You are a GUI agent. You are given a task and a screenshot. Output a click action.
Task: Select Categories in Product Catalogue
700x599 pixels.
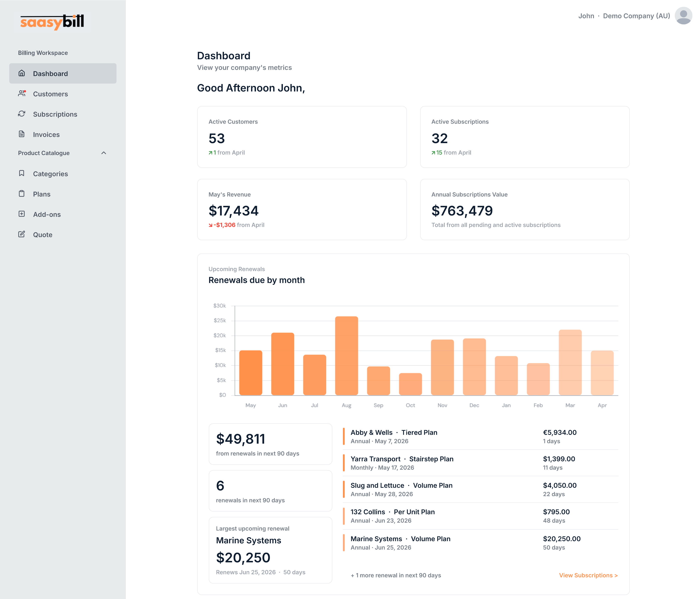coord(63,174)
